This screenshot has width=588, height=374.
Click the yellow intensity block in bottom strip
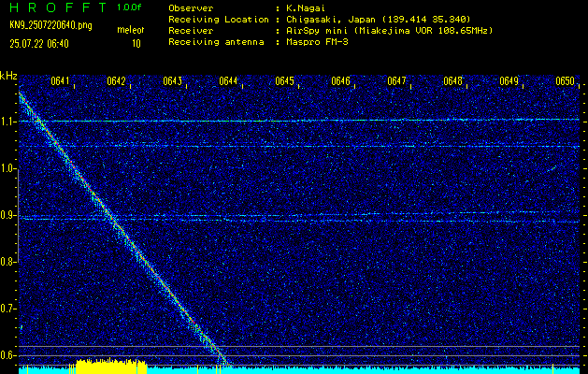point(111,367)
